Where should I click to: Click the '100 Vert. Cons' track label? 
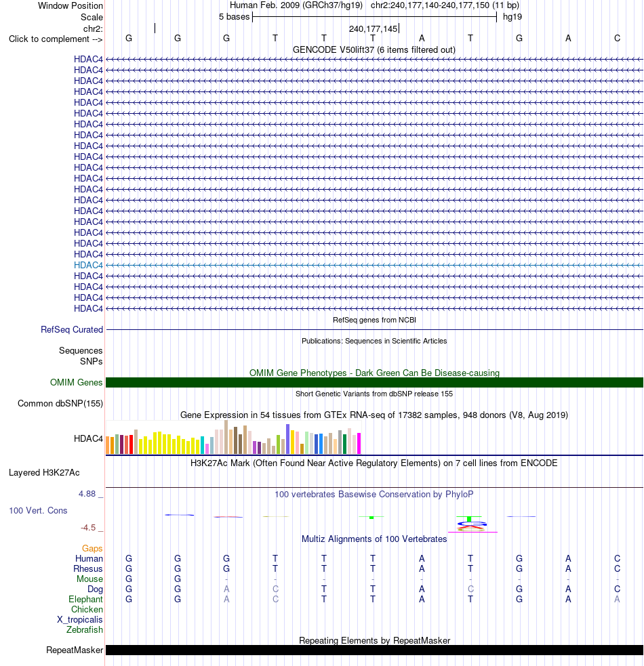click(38, 511)
